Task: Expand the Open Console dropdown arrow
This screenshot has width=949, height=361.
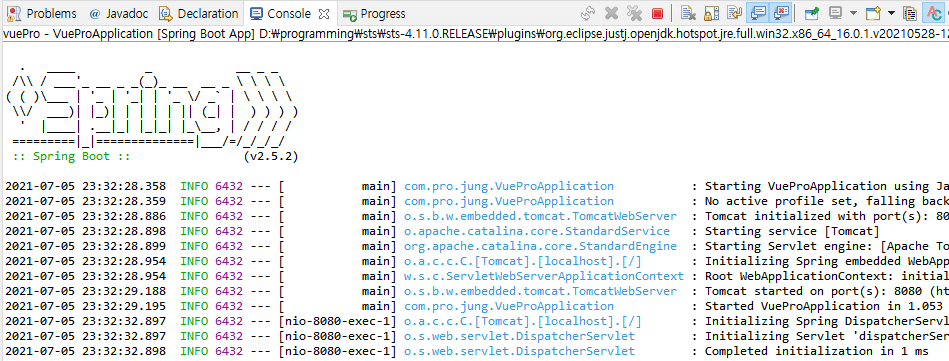Action: (x=891, y=13)
